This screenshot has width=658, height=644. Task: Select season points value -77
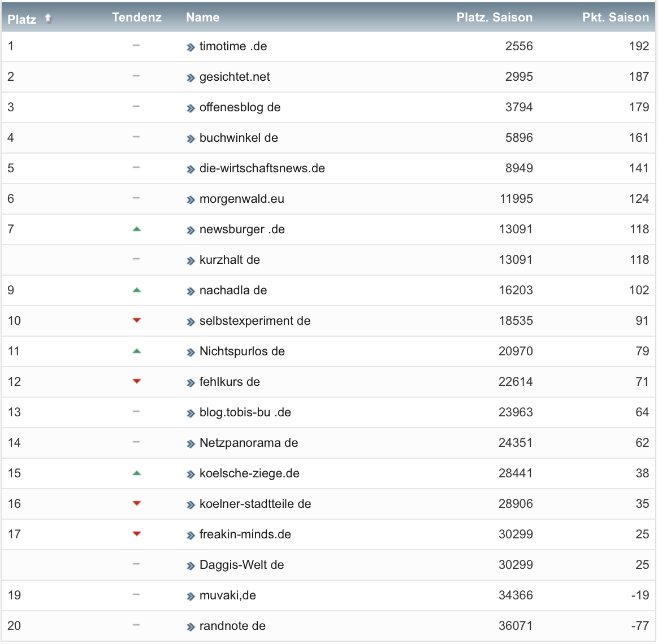(x=640, y=626)
